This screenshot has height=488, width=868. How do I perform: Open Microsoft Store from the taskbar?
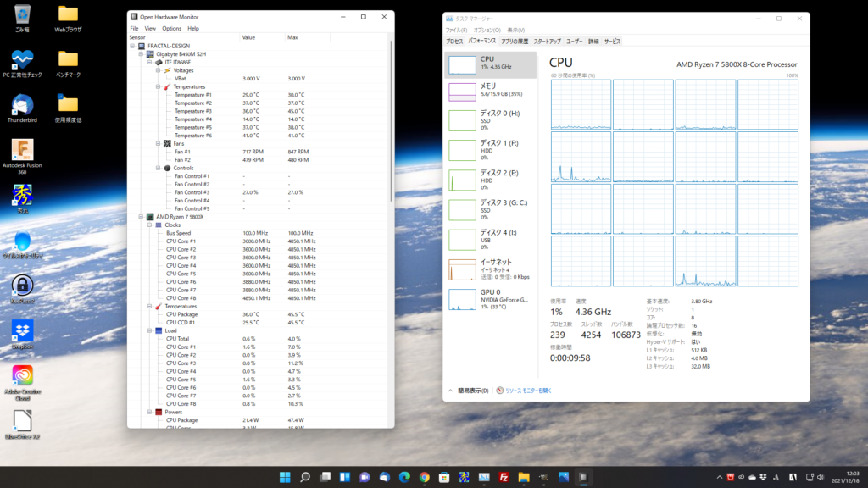[444, 477]
